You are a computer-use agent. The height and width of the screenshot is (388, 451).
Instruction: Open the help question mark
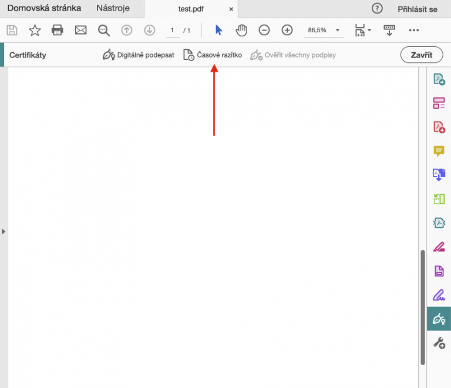coord(377,8)
